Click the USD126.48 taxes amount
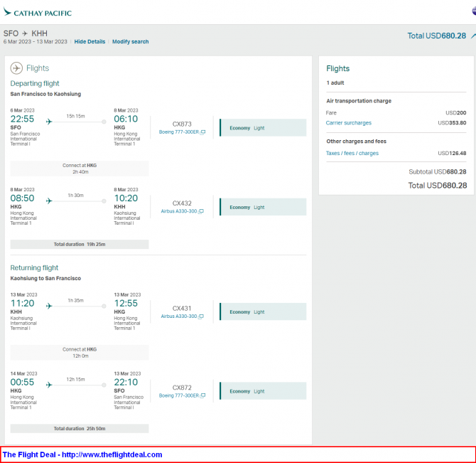This screenshot has width=476, height=463. pos(452,153)
